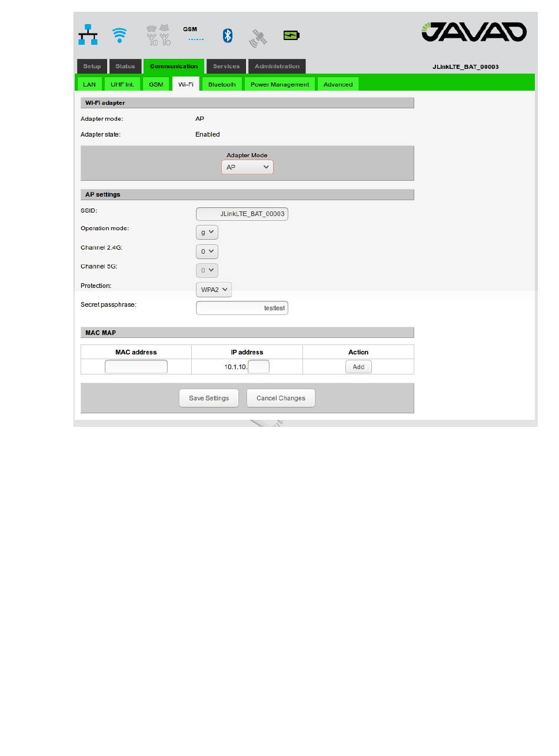Open the Services main tab
559x756 pixels.
(227, 67)
